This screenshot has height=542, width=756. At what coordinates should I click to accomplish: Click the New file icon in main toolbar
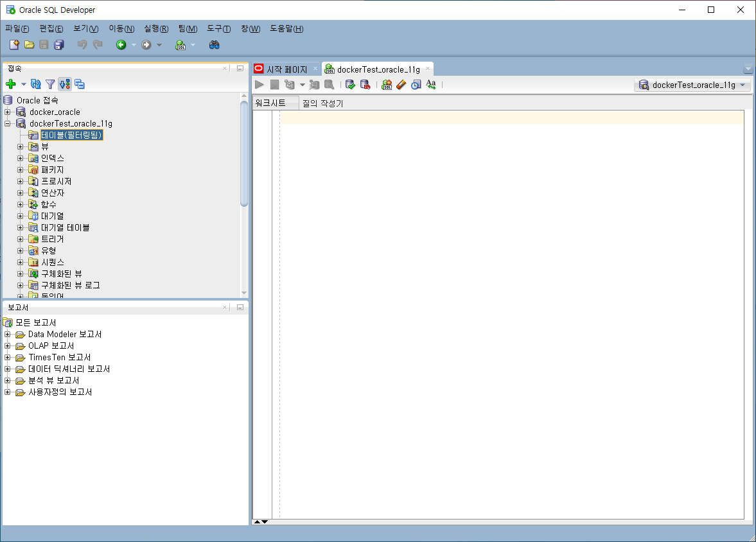14,45
